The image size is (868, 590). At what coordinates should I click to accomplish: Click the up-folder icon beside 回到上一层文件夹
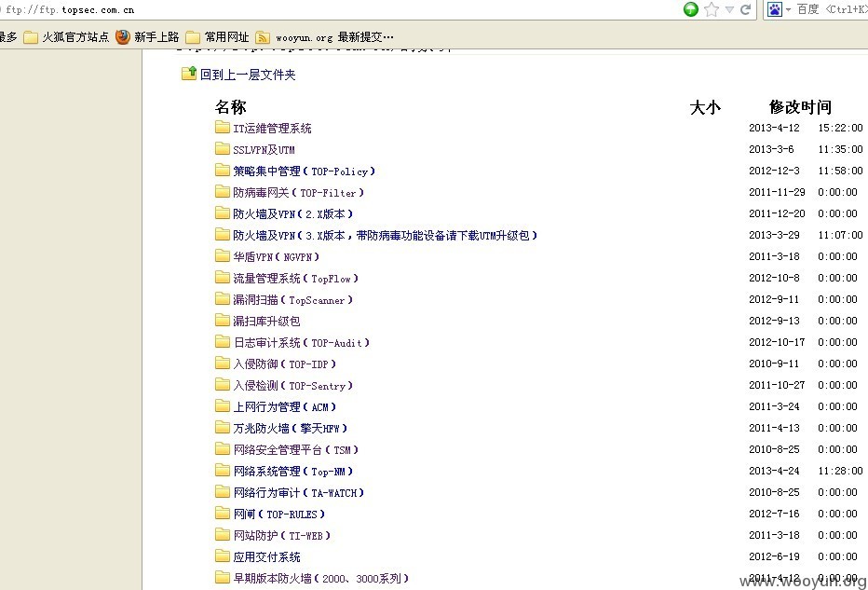coord(189,73)
